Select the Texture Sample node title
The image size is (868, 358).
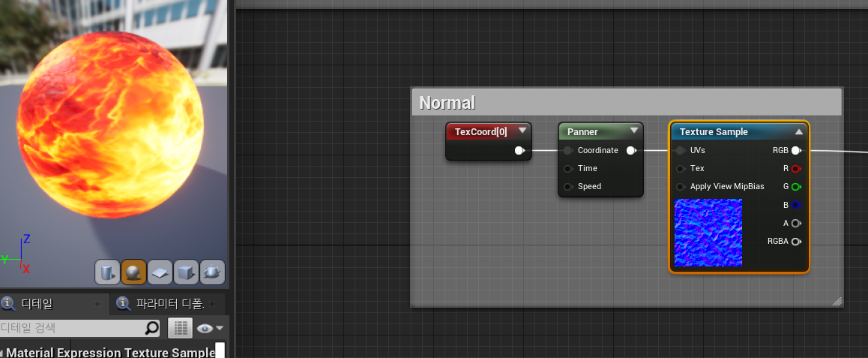tap(714, 132)
